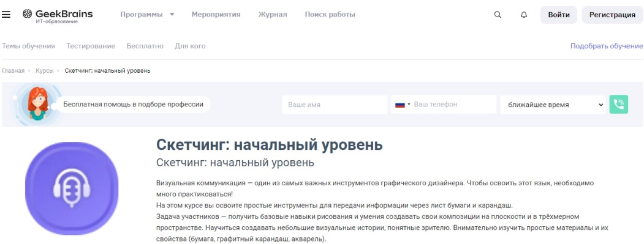Screen dimensions: 644x244
Task: Open the Russian flag country code selector
Action: pyautogui.click(x=403, y=105)
